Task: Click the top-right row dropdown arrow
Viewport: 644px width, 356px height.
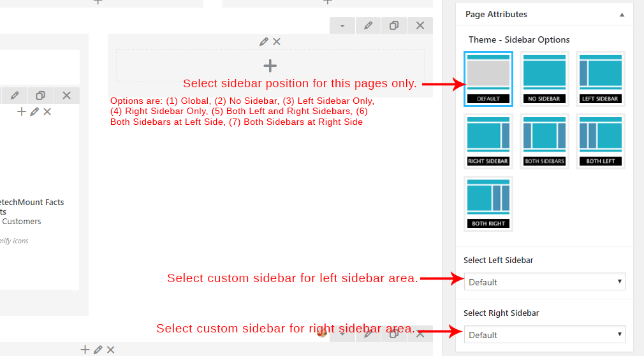Action: click(342, 25)
